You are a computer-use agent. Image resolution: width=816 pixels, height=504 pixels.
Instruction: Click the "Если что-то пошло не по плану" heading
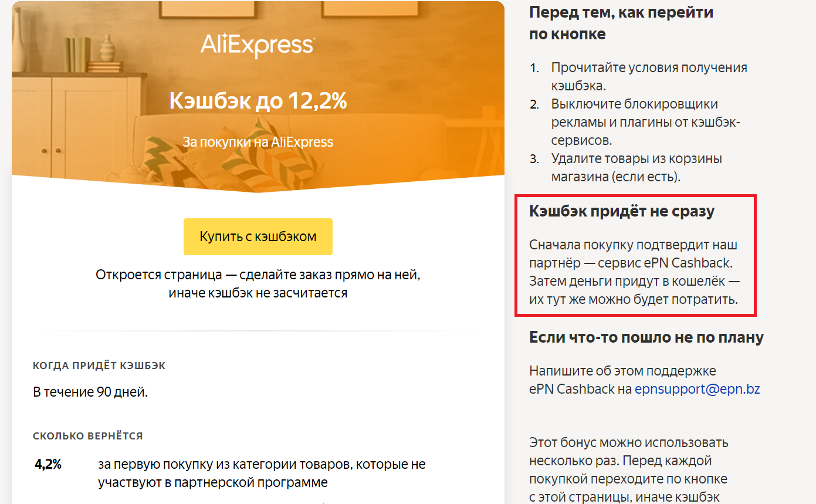point(646,337)
